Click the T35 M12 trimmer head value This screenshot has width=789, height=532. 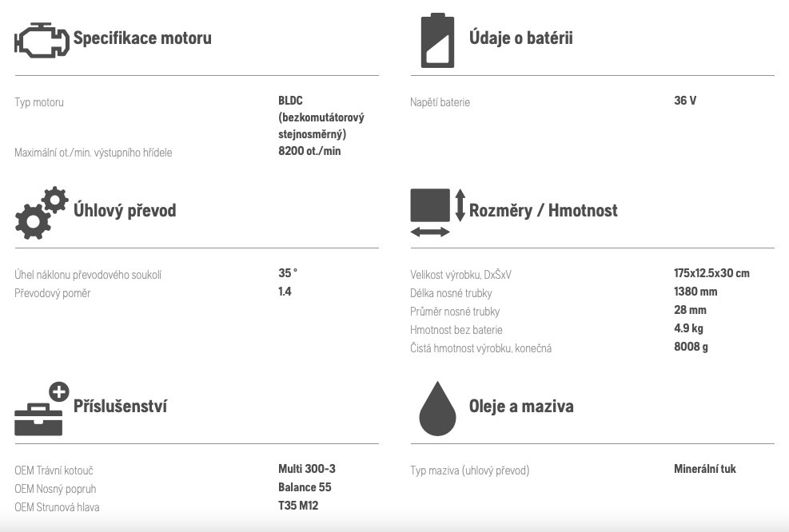point(298,506)
